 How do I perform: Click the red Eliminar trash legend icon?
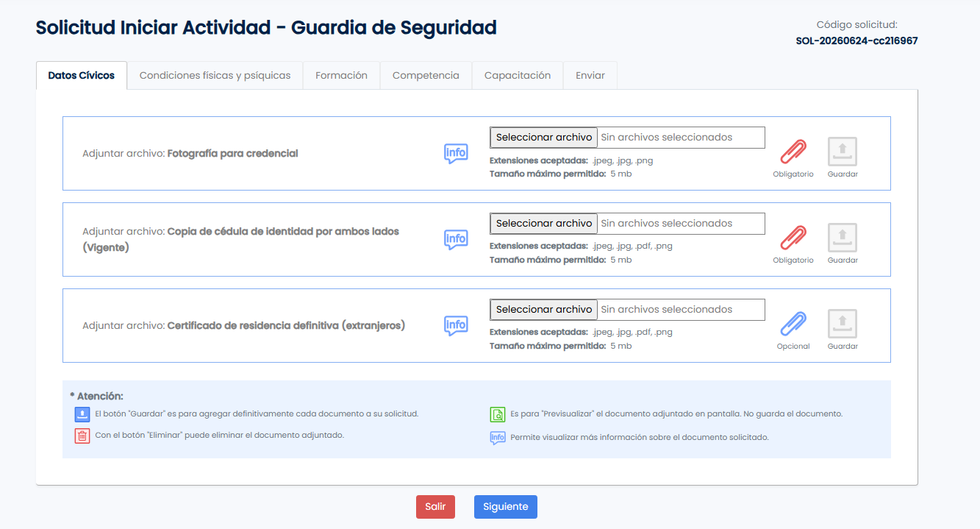coord(82,436)
